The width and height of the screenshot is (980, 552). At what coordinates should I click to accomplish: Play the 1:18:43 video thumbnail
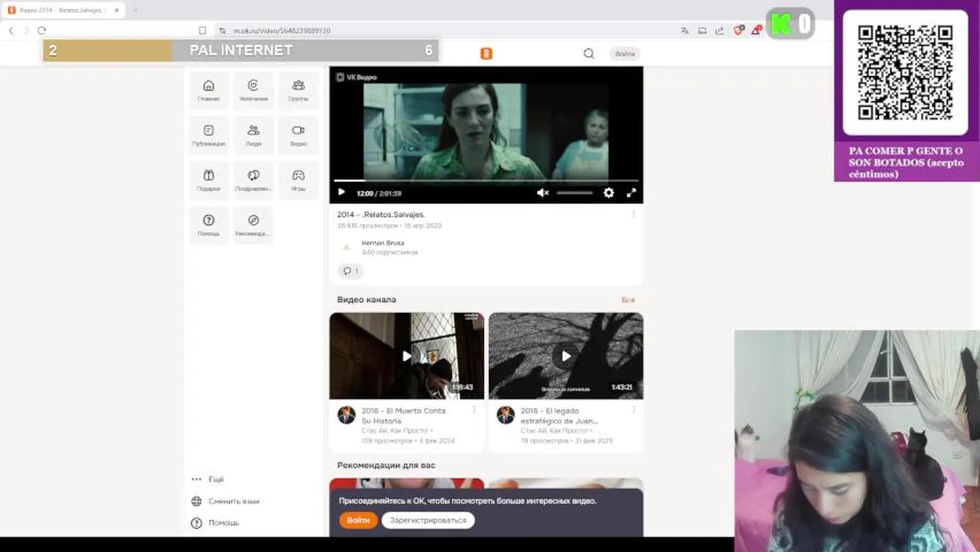406,356
